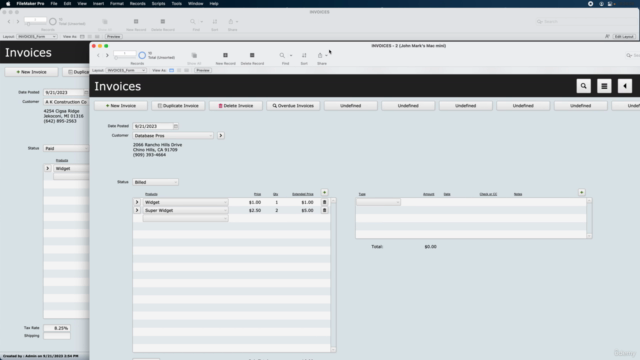Open payment Type dropdown in payments table
Viewport: 640px width, 360px height.
pos(378,202)
